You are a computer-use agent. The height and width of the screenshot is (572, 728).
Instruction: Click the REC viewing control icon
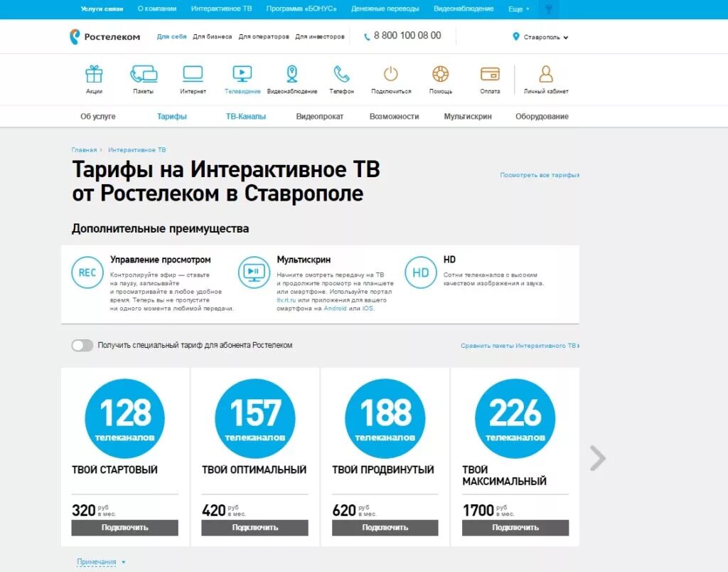[87, 272]
